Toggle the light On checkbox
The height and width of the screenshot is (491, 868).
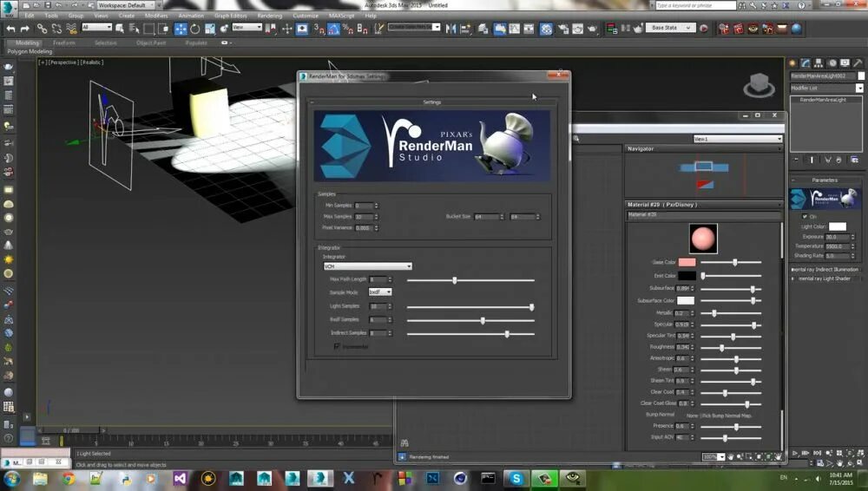(805, 216)
